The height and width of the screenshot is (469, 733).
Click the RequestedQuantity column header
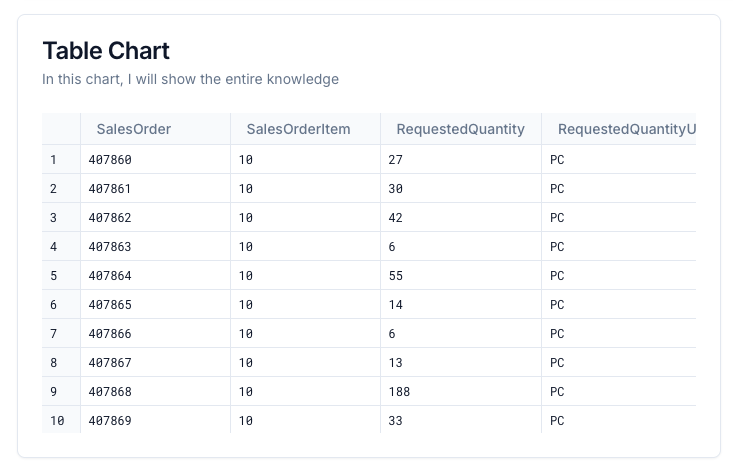(x=461, y=129)
